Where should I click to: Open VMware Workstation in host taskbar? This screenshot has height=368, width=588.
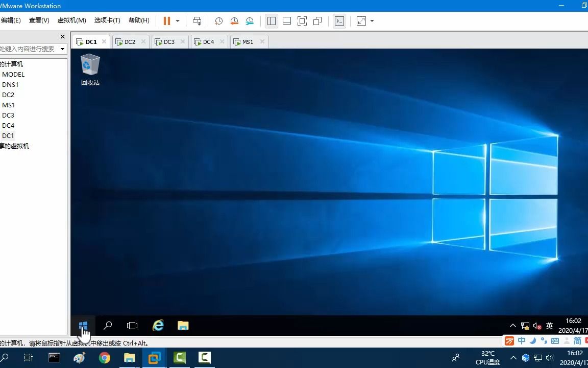(x=155, y=358)
